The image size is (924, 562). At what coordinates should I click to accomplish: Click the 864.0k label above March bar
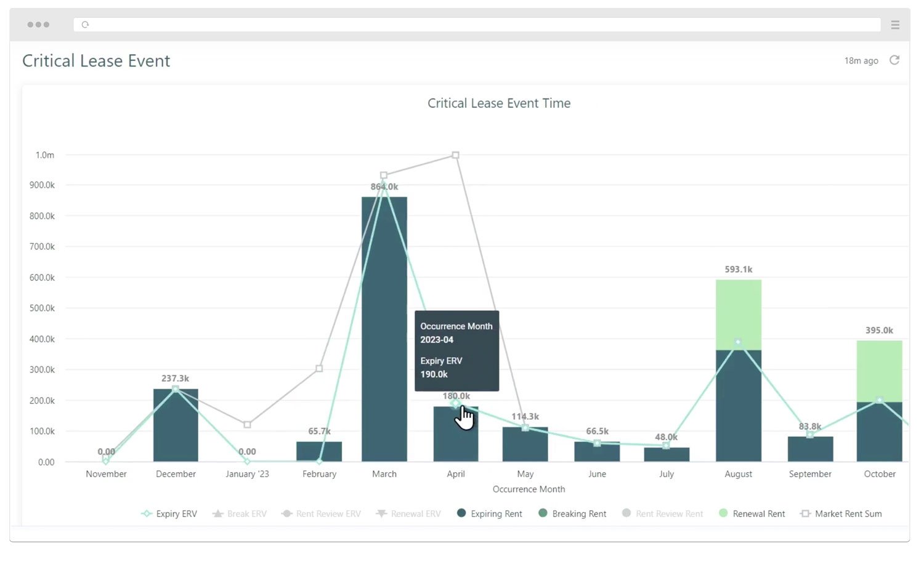point(384,187)
